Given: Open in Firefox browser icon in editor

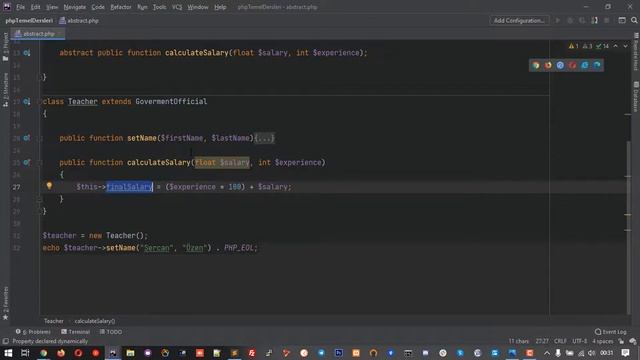Looking at the screenshot, I should [x=548, y=65].
